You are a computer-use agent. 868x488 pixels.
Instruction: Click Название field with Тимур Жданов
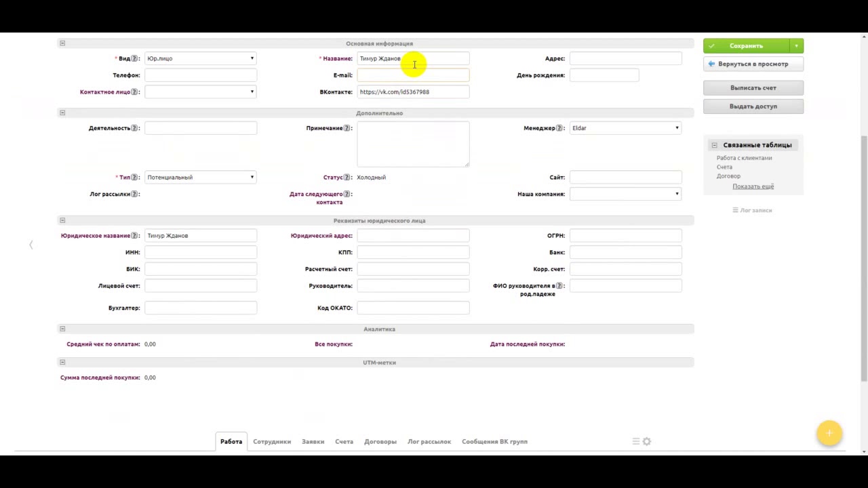click(413, 58)
